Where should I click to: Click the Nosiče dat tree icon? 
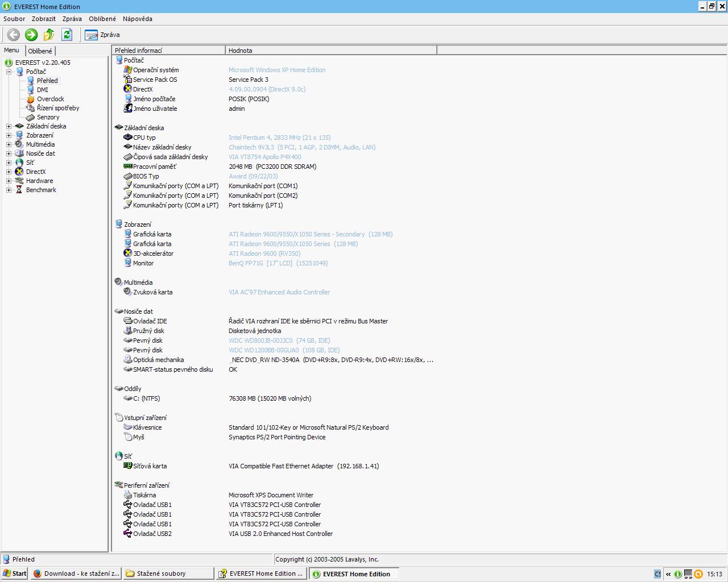coord(19,153)
